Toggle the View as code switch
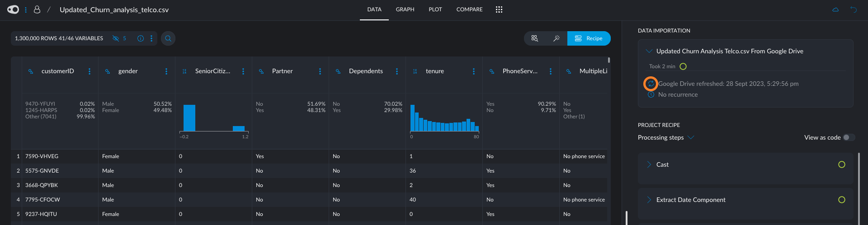The width and height of the screenshot is (868, 225). pos(849,137)
